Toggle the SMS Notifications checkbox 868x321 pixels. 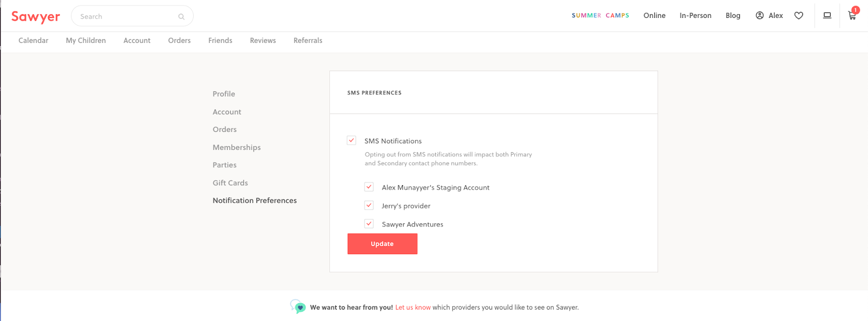352,141
